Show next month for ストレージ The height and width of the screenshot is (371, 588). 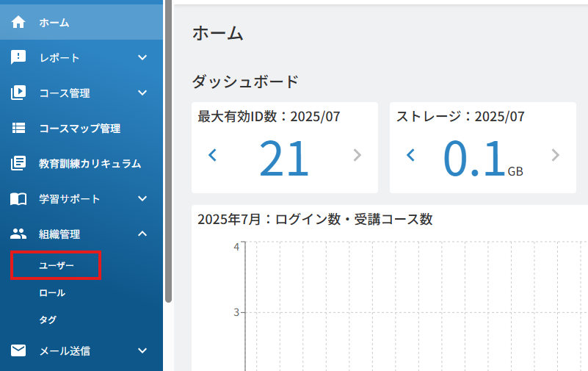[x=556, y=155]
